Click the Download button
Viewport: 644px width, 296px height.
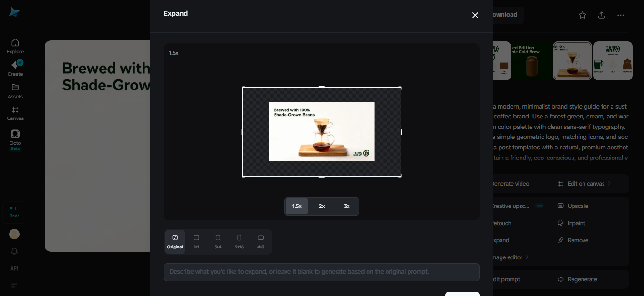click(508, 15)
